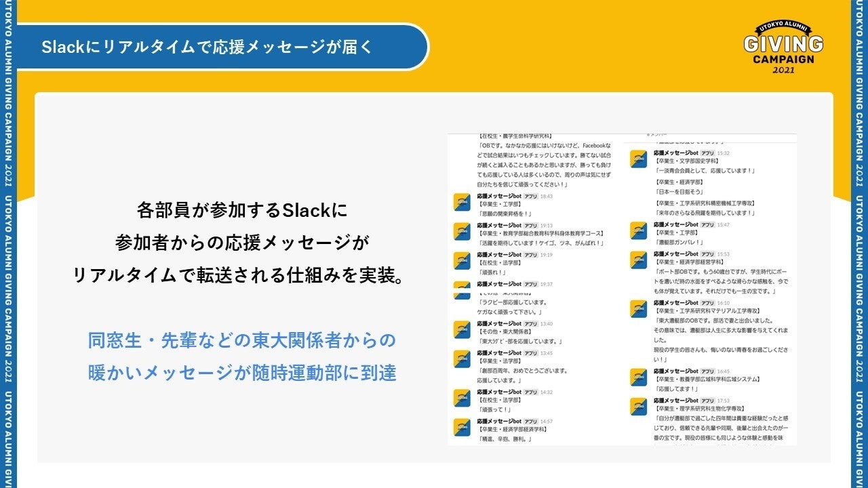Click the アプリ badge on the 13:45 message
The width and height of the screenshot is (868, 488).
tap(530, 353)
